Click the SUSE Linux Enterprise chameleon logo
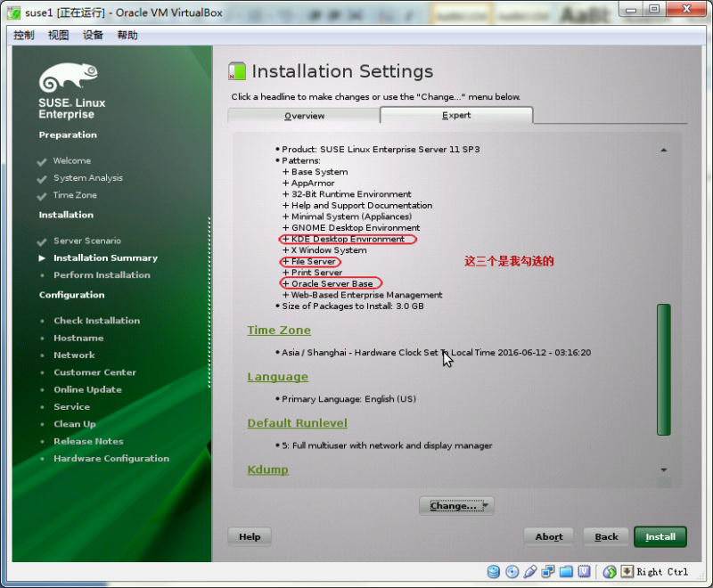Image resolution: width=713 pixels, height=588 pixels. point(69,76)
